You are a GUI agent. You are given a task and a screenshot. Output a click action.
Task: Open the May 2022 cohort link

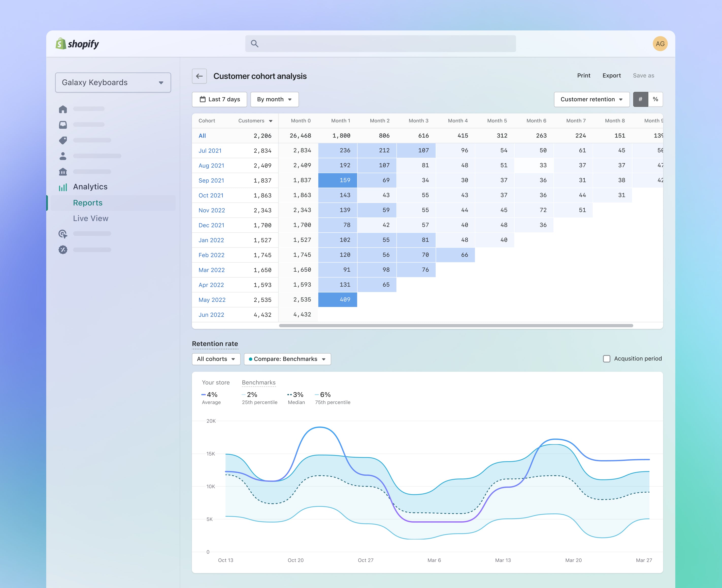pyautogui.click(x=212, y=300)
